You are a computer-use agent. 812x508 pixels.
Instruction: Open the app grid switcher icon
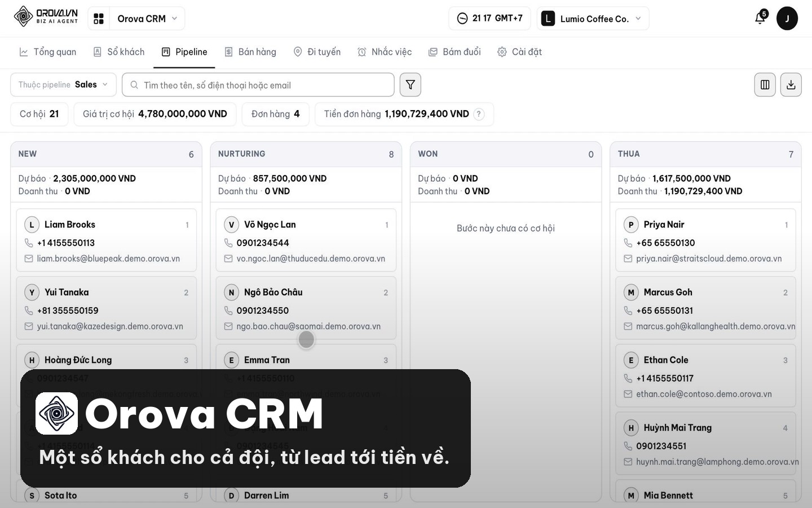click(x=99, y=19)
